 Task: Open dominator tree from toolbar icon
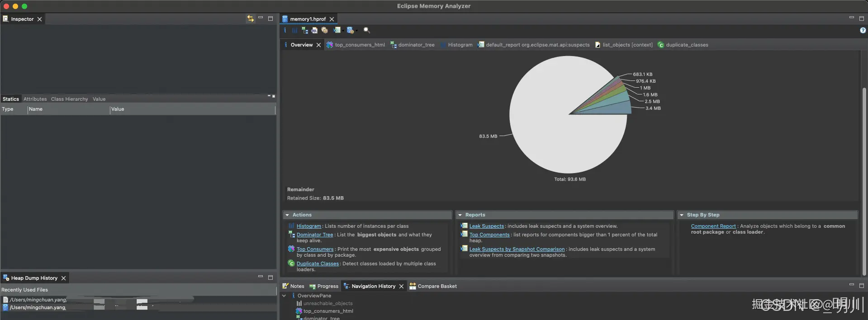coord(304,30)
